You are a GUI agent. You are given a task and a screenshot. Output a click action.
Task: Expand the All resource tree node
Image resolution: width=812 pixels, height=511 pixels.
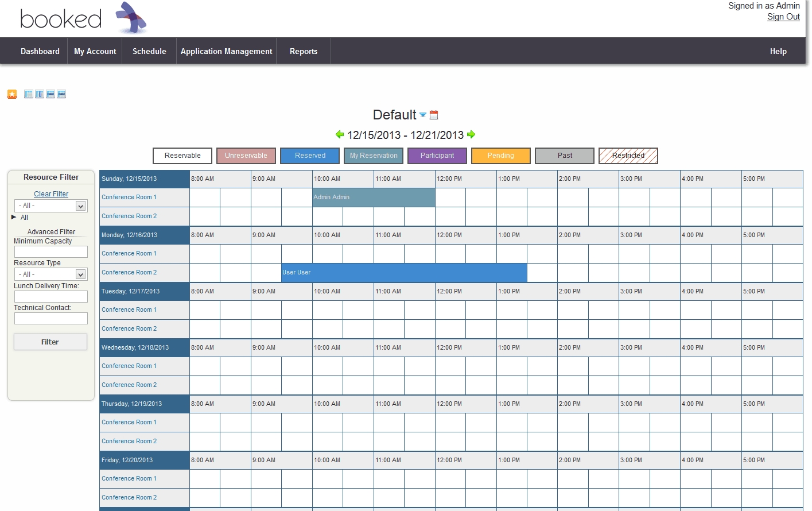(x=14, y=217)
